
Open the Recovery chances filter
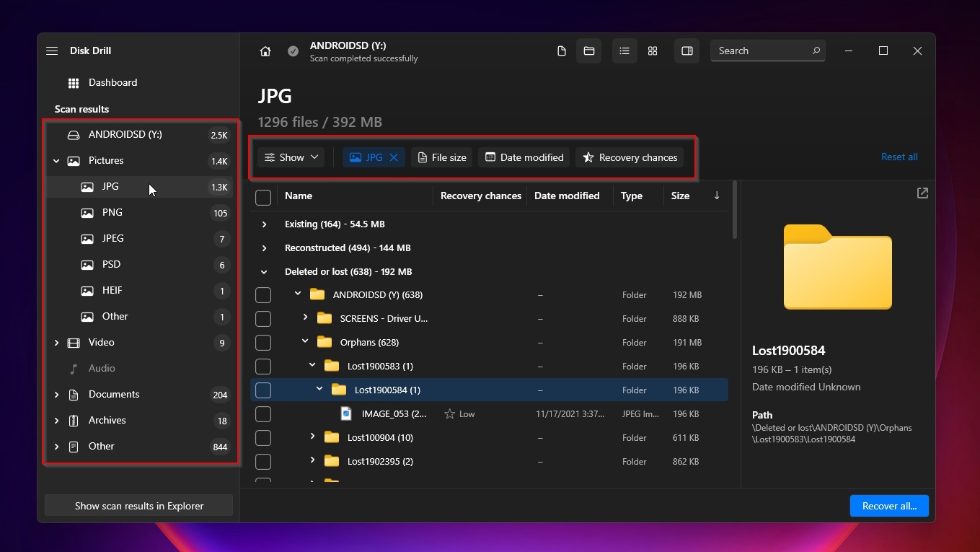point(630,157)
